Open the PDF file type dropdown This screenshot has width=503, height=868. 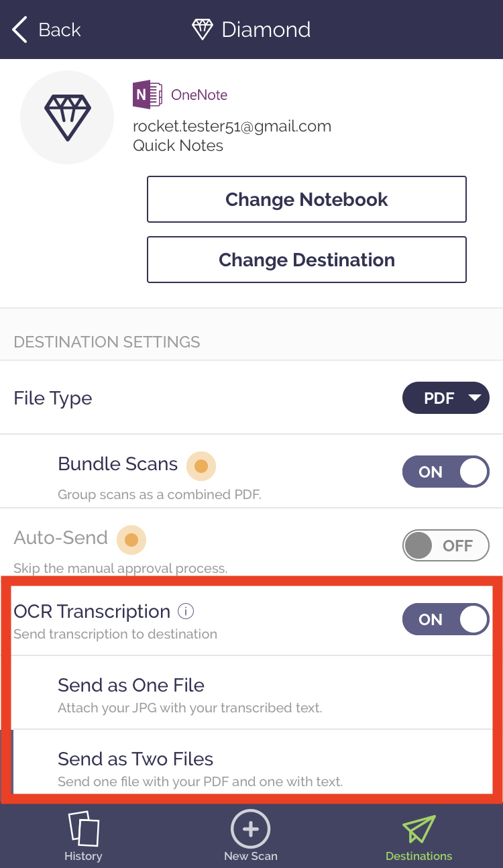pyautogui.click(x=445, y=398)
